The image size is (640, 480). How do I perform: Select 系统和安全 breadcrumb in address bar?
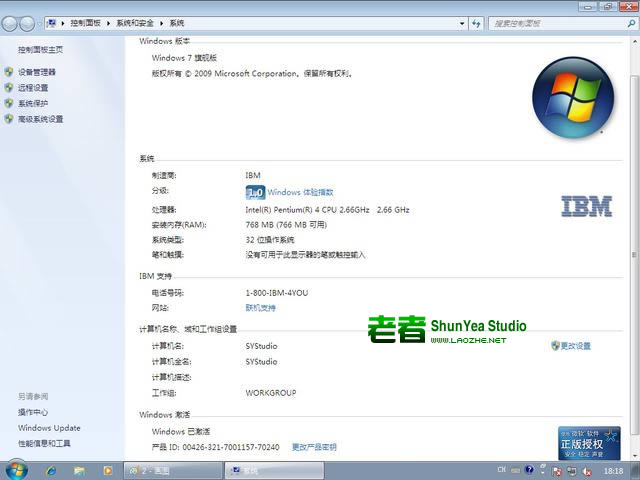point(135,23)
